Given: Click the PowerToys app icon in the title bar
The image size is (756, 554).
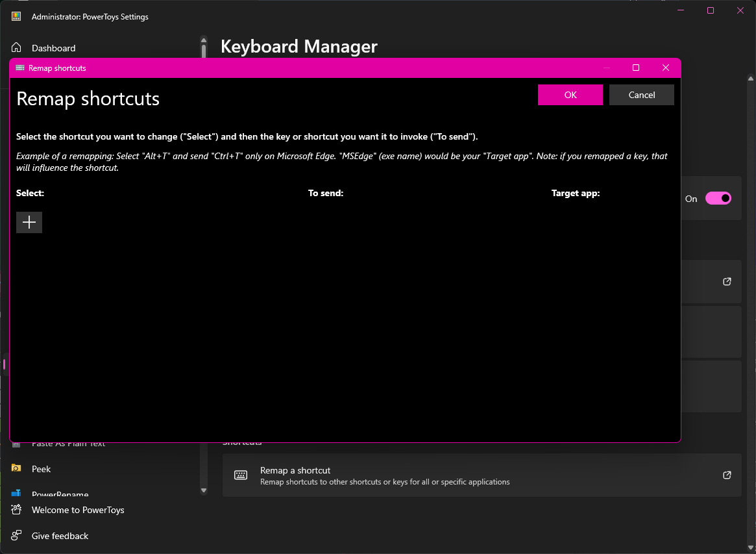Looking at the screenshot, I should 17,17.
